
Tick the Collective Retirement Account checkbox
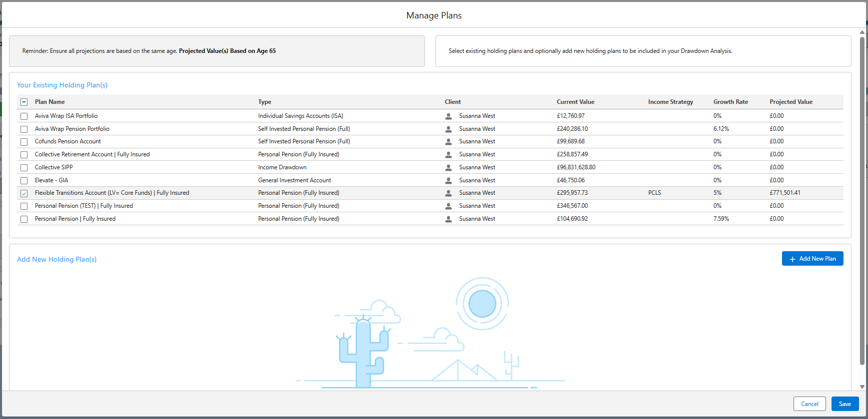tap(24, 155)
